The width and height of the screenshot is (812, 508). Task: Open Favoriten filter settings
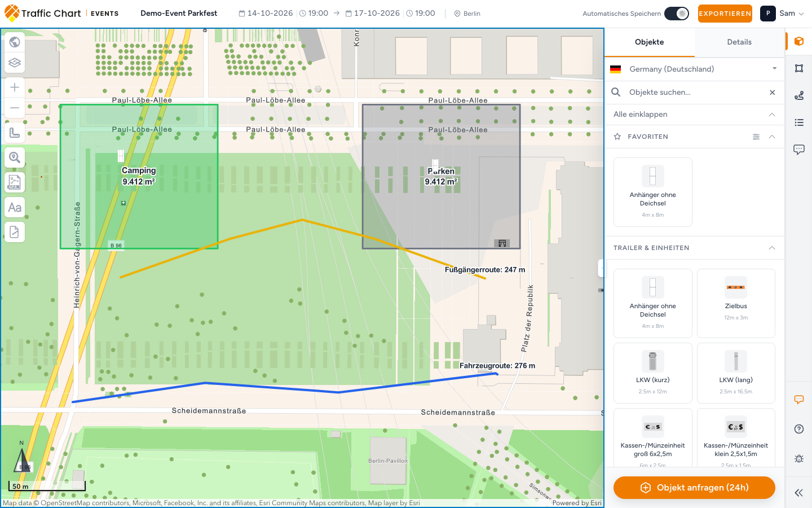point(756,137)
